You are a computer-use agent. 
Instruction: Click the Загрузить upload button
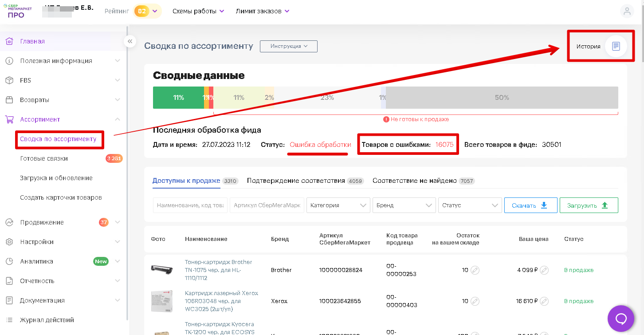pyautogui.click(x=589, y=205)
